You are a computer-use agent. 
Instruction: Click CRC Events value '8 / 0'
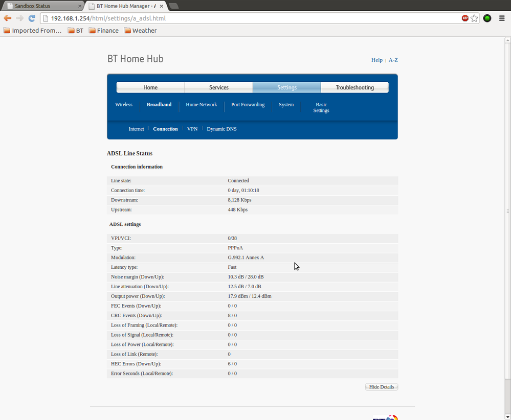point(232,315)
